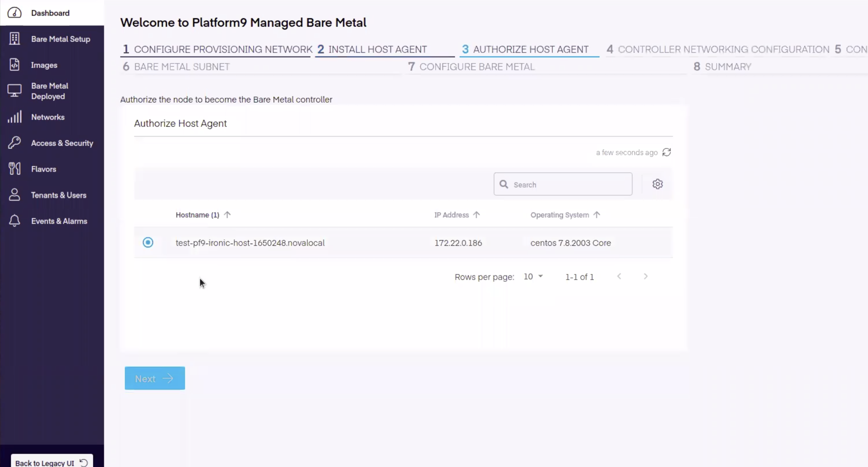Go to next table page chevron

(646, 276)
